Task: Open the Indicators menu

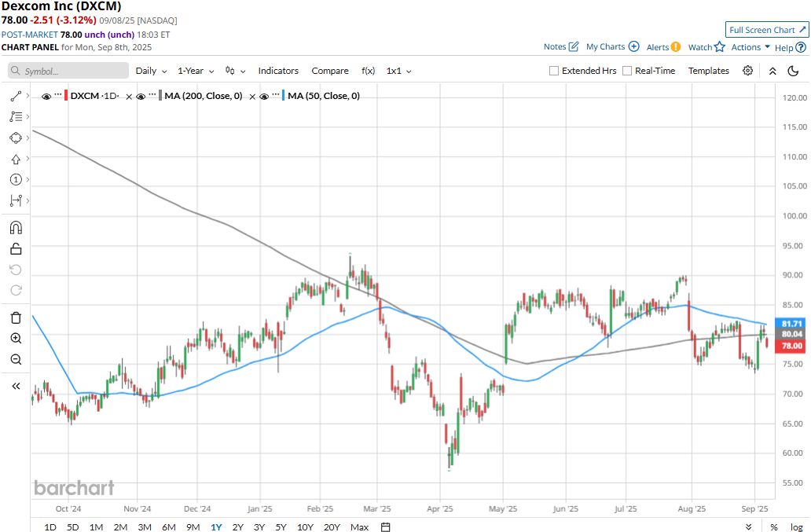Action: click(x=278, y=71)
